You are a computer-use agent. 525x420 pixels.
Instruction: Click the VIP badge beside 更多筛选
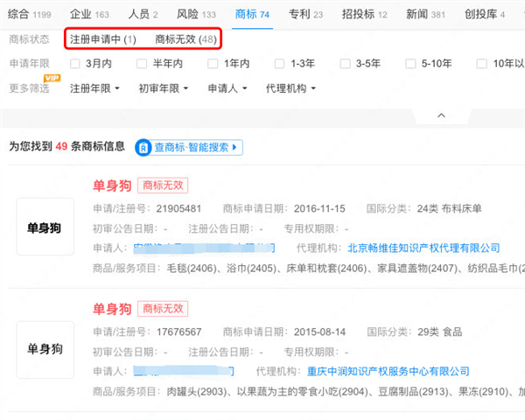51,79
